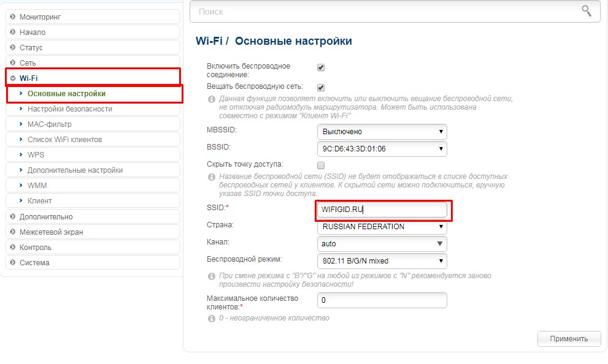Click info icon beside unlimited clients note
The width and height of the screenshot is (608, 364).
tap(212, 319)
